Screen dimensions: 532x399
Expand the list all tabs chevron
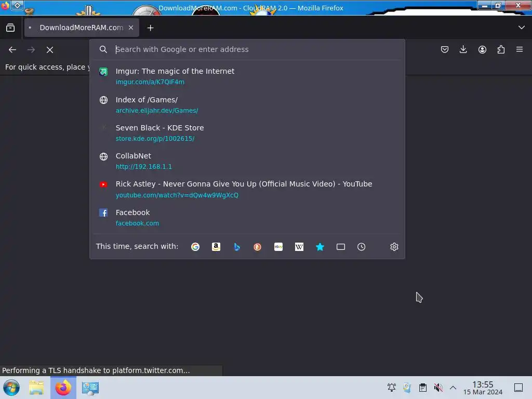[522, 28]
